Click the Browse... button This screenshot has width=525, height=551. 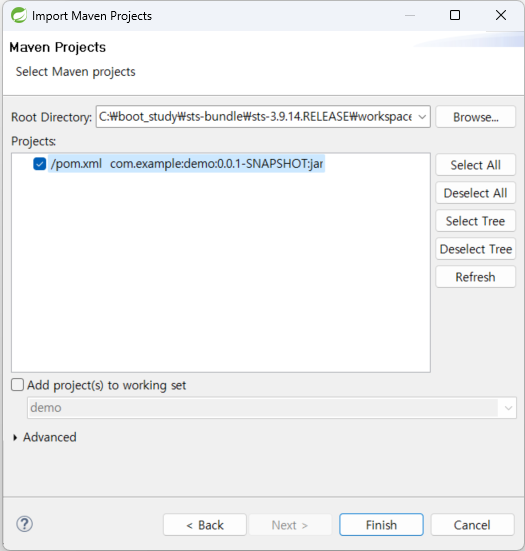(475, 117)
